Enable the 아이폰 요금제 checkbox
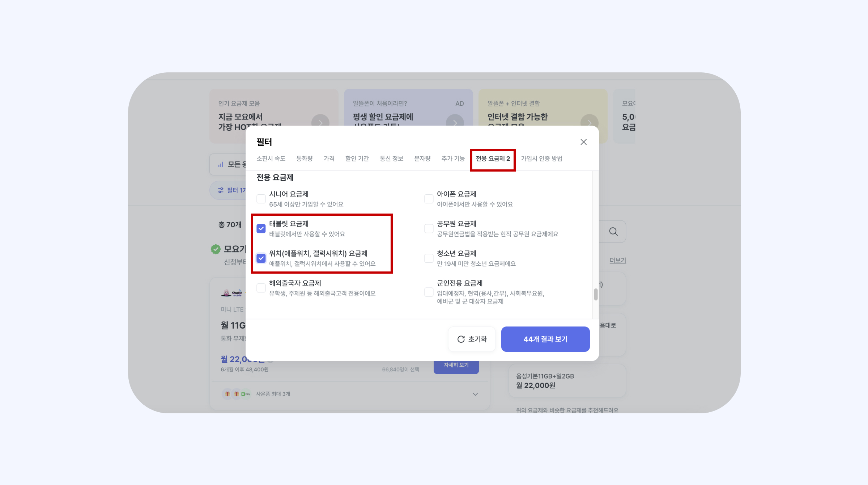This screenshot has height=485, width=868. (429, 199)
